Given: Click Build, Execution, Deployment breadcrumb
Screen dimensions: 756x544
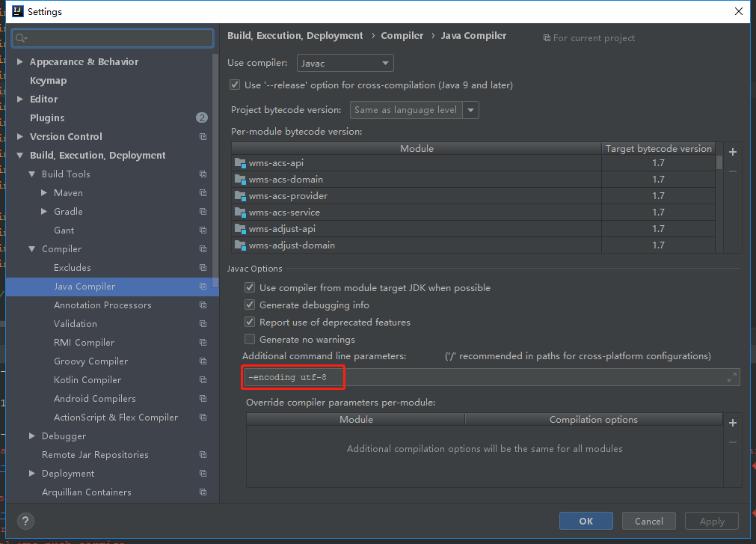Looking at the screenshot, I should [x=295, y=36].
